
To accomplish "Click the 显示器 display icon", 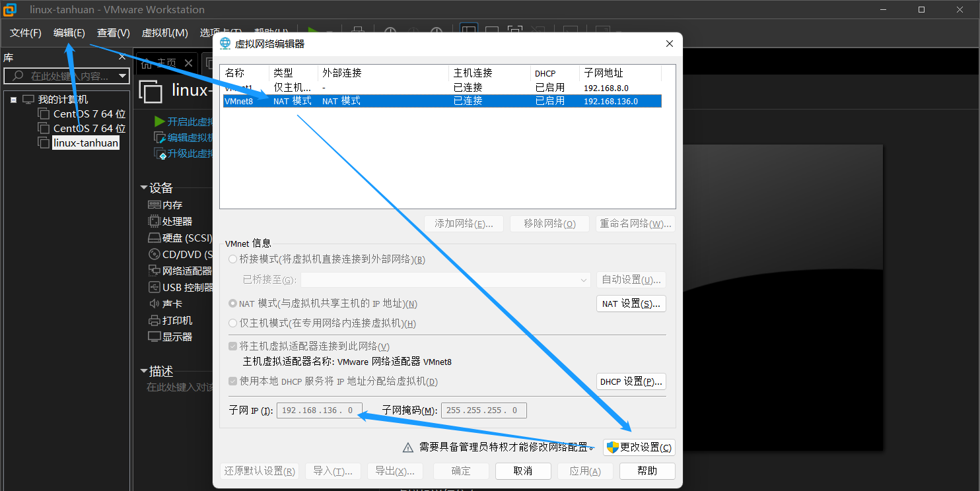I will 155,337.
